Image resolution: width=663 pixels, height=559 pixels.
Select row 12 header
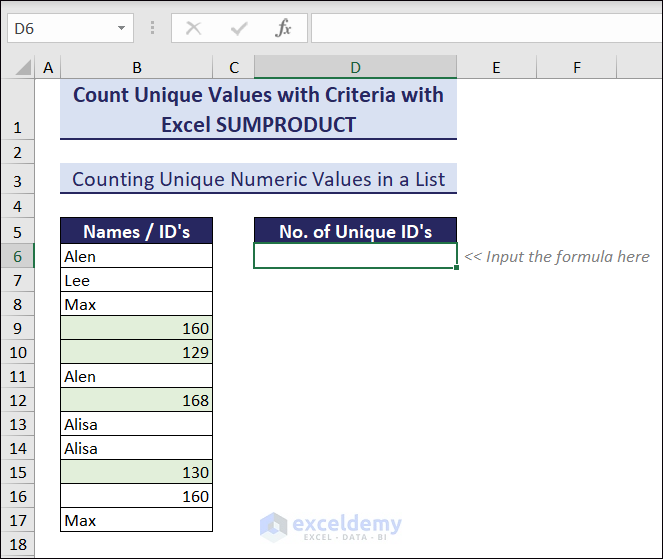click(18, 400)
